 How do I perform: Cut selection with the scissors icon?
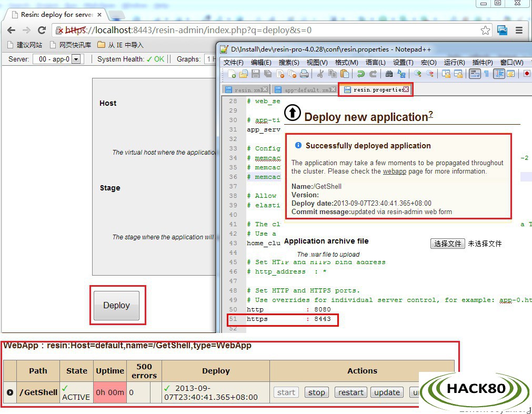pyautogui.click(x=320, y=74)
